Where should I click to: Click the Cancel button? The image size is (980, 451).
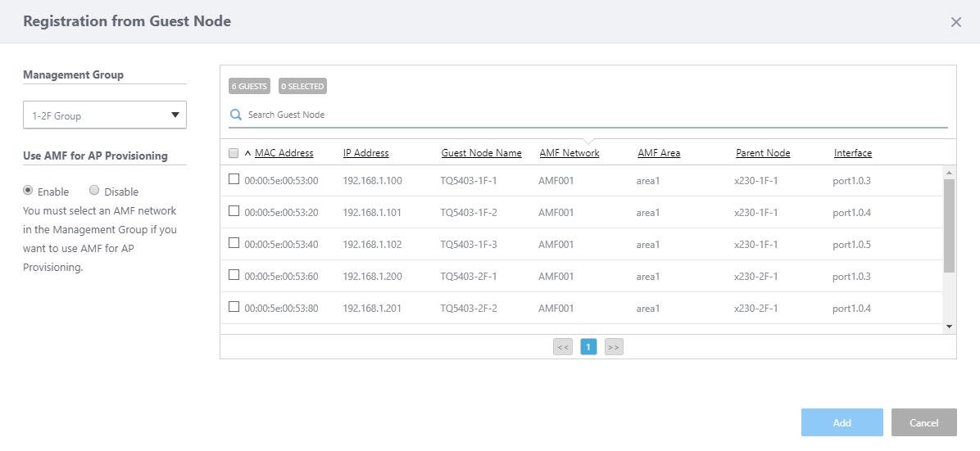click(923, 422)
